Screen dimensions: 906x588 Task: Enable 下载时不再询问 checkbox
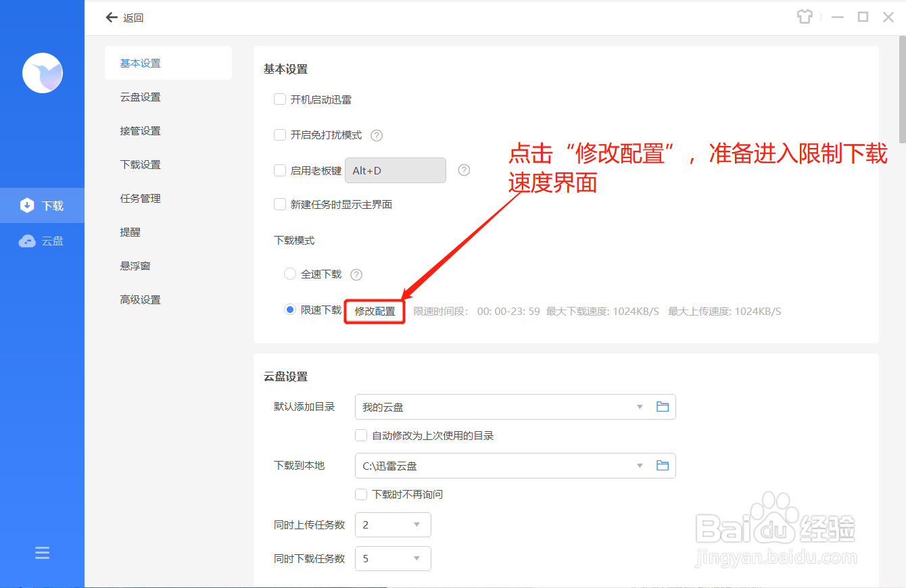360,494
